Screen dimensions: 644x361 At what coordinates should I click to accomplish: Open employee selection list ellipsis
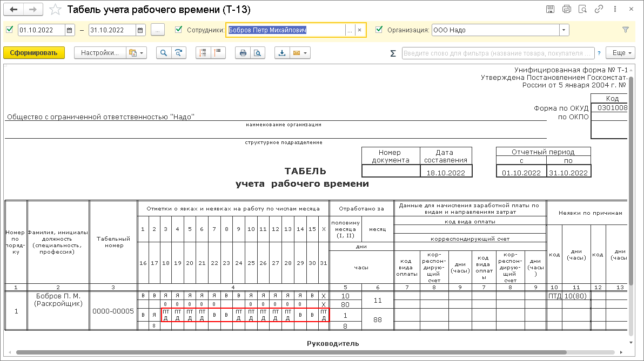point(350,30)
